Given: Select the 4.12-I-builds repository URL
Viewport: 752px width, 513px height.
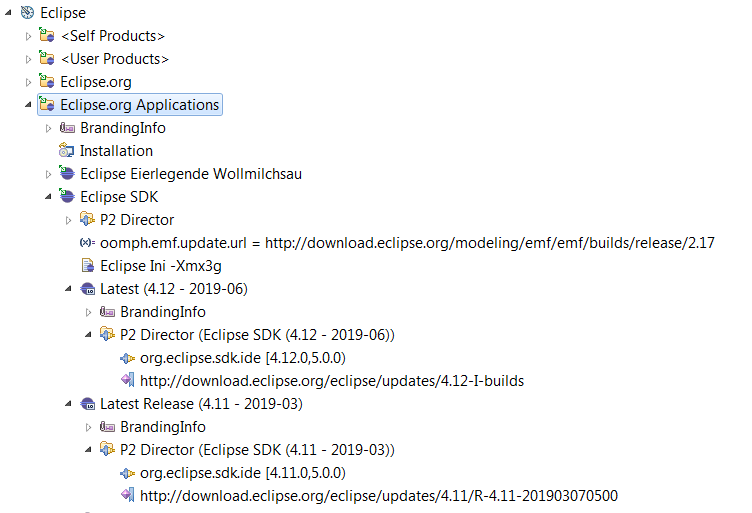Looking at the screenshot, I should click(x=332, y=381).
